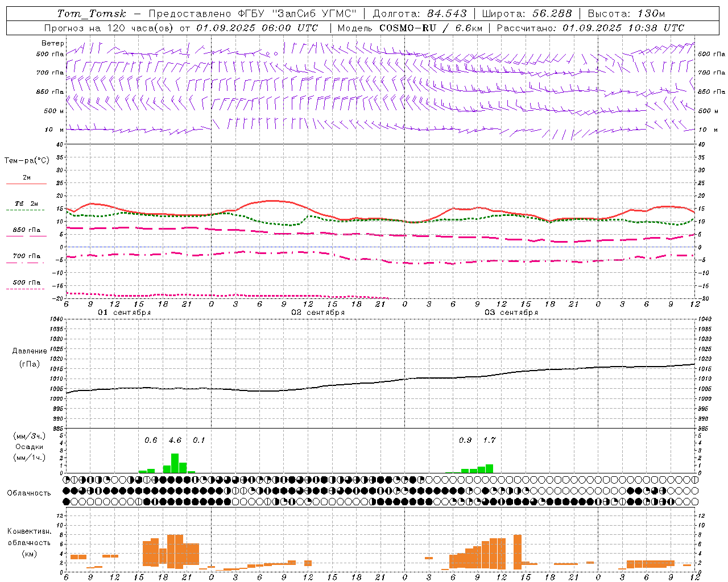Click the 0.6 precipitation total value
The height and width of the screenshot is (582, 728).
[x=151, y=440]
